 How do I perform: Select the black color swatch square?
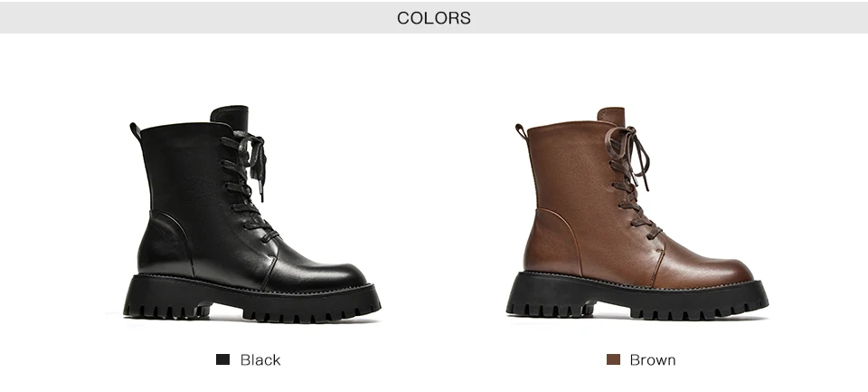click(x=222, y=359)
